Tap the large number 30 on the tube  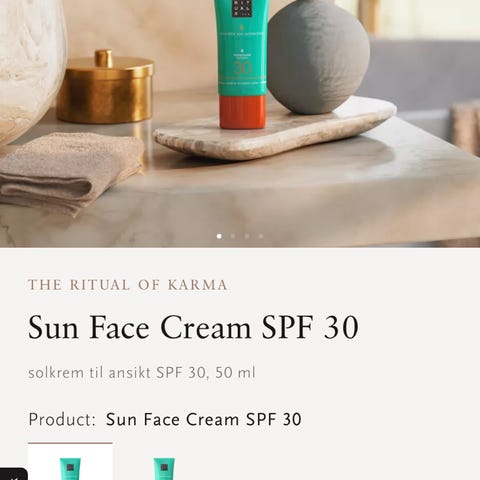pos(243,68)
